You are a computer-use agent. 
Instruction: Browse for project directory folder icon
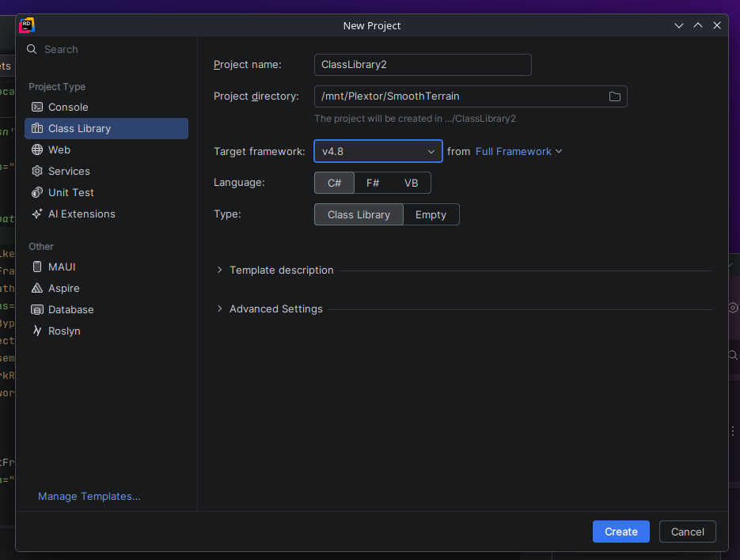pyautogui.click(x=614, y=96)
